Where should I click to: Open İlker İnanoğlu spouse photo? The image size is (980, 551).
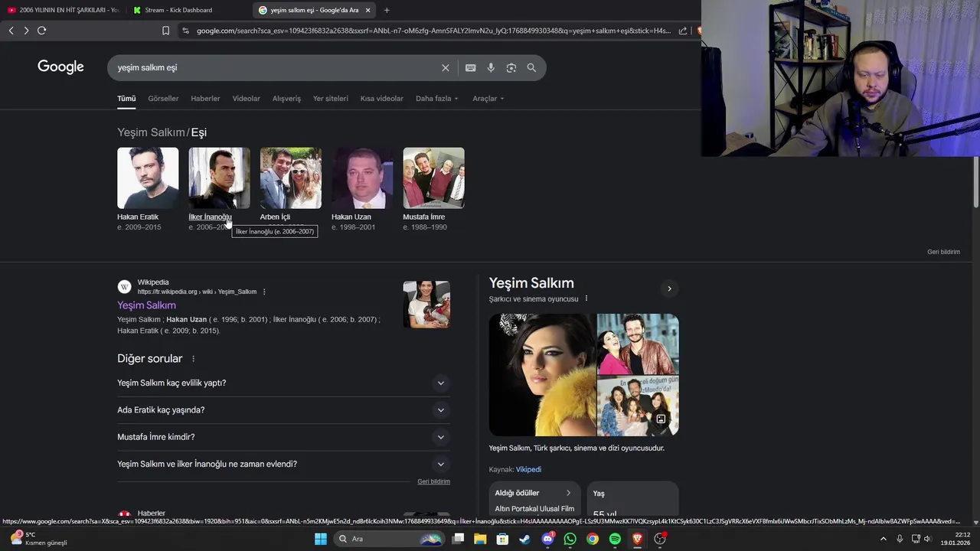[219, 178]
